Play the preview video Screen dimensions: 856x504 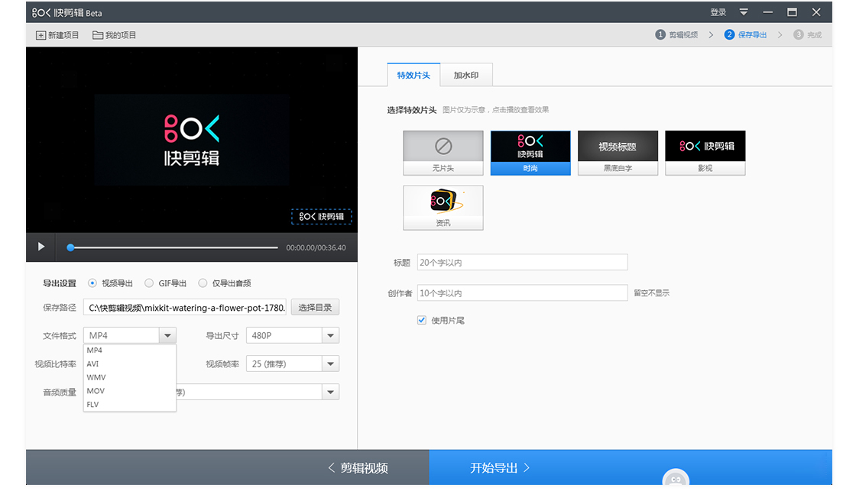click(x=41, y=247)
